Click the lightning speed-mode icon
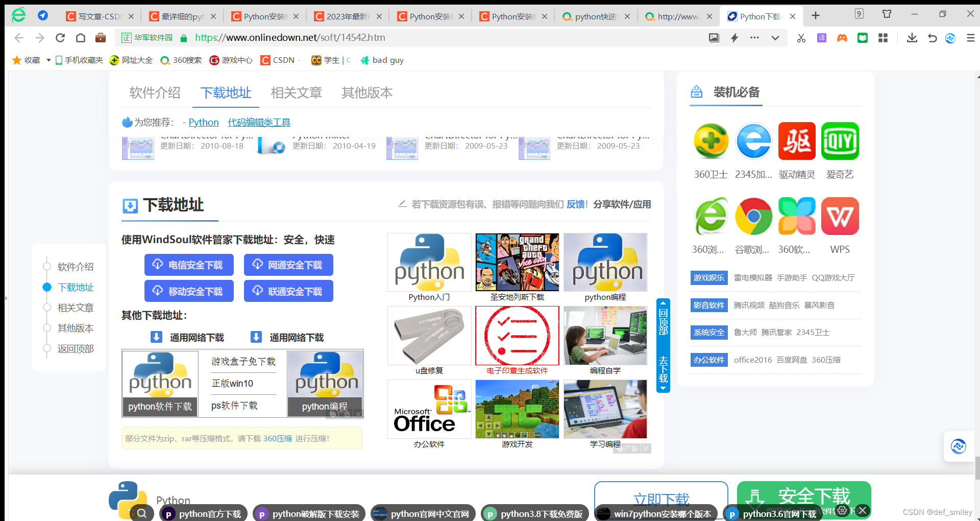 click(x=734, y=38)
